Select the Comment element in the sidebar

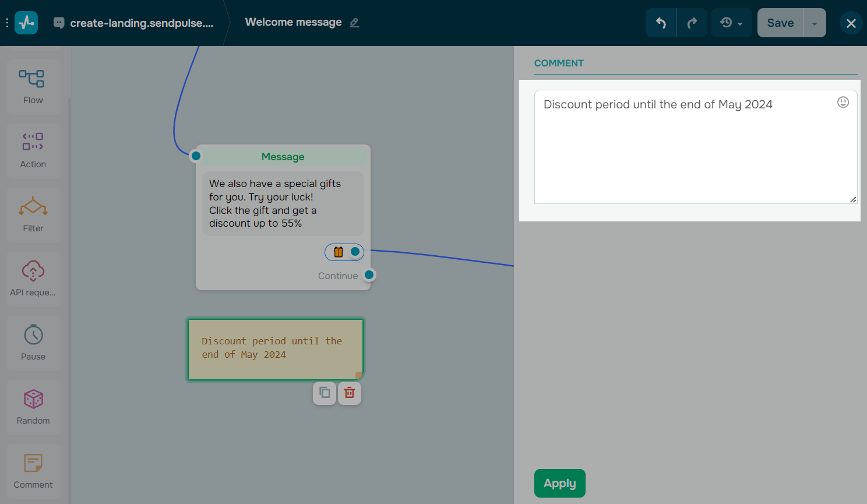point(33,471)
